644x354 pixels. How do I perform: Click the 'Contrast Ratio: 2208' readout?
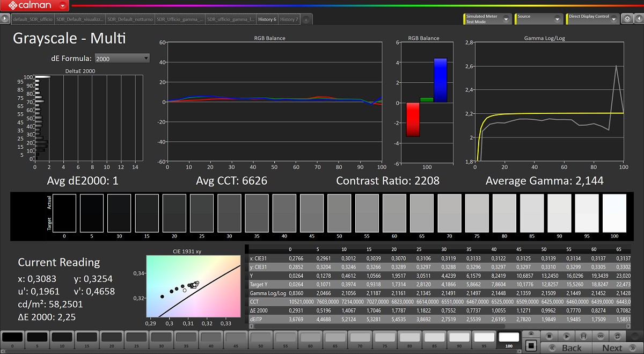click(387, 181)
